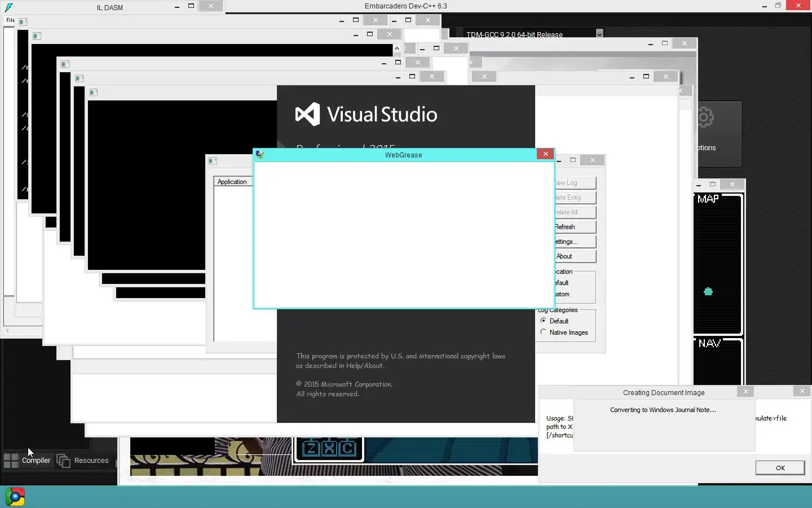Image resolution: width=812 pixels, height=508 pixels.
Task: Click the Z key icon in game
Action: click(x=311, y=448)
